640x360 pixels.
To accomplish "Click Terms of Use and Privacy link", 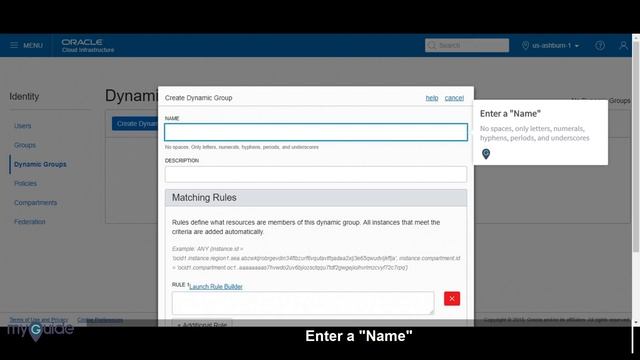I will pyautogui.click(x=39, y=320).
